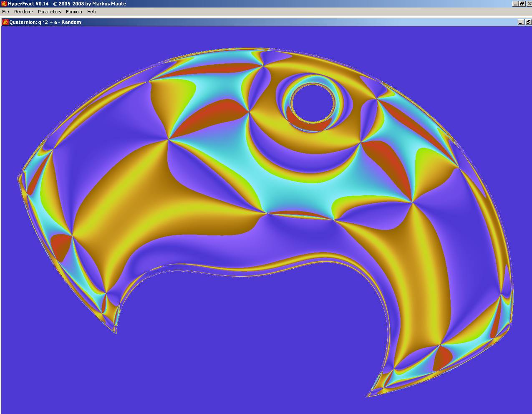The height and width of the screenshot is (414, 532).
Task: Open the Parameters menu
Action: [49, 12]
